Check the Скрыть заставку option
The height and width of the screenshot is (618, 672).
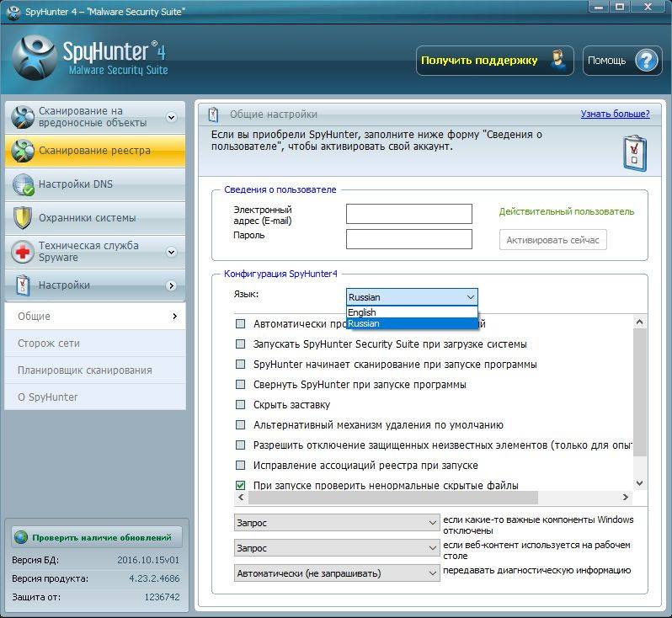click(241, 404)
